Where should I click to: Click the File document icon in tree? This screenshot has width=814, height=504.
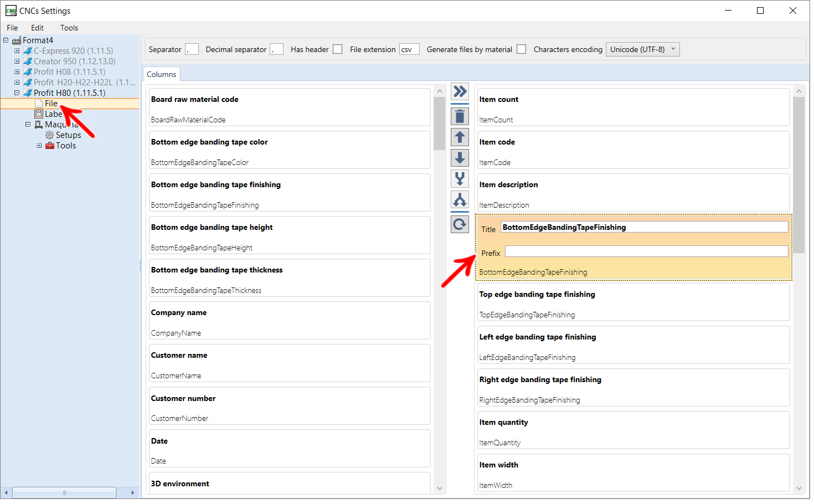tap(39, 104)
